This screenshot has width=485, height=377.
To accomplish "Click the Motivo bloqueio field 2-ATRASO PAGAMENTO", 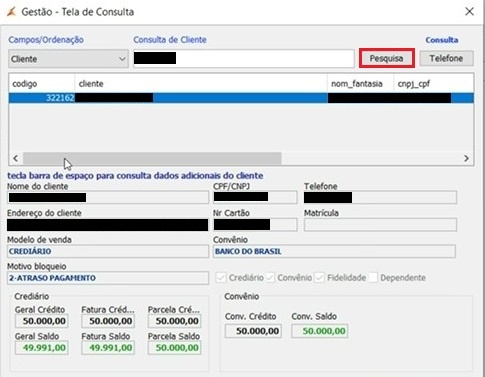I will tap(108, 278).
